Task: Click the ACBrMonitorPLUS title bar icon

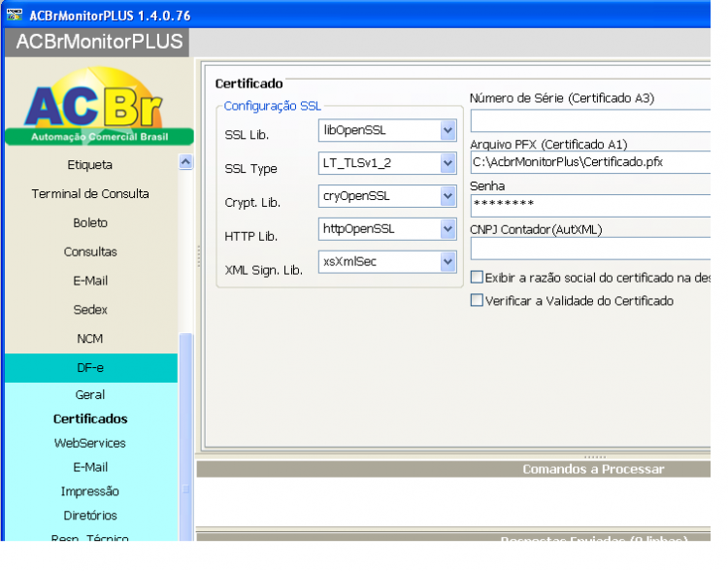Action: 15,15
